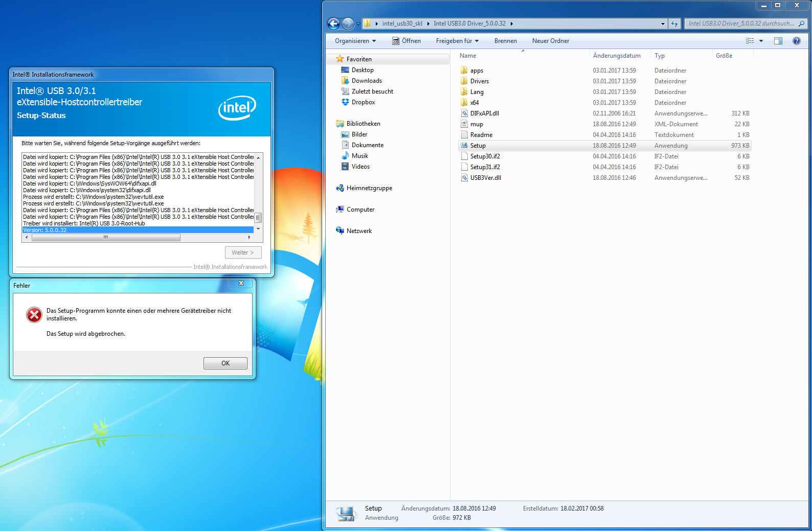Image resolution: width=812 pixels, height=531 pixels.
Task: Click Bibliotheken header in navigation pane
Action: click(x=363, y=124)
